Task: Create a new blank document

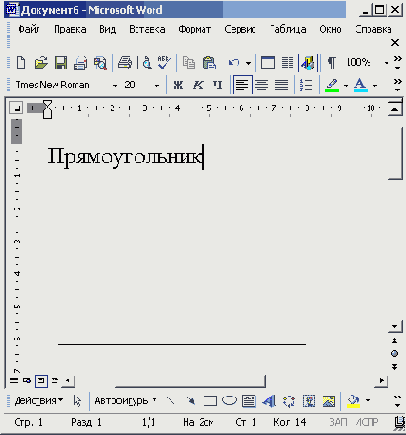Action: click(x=21, y=63)
